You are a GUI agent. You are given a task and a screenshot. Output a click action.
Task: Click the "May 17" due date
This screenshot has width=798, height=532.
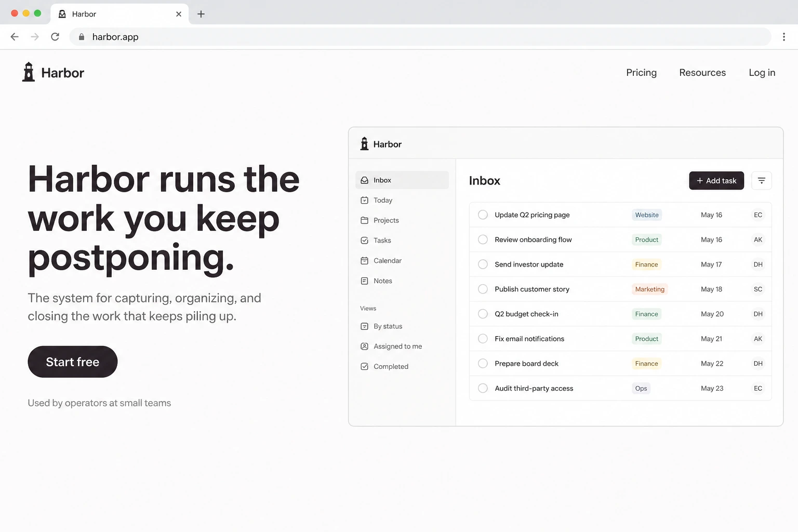pos(711,264)
